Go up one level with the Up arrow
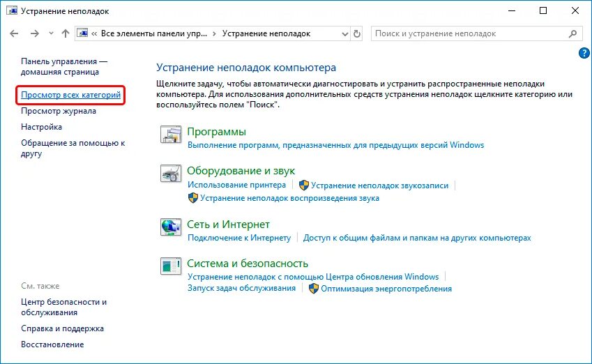This screenshot has height=364, width=592. tap(66, 33)
